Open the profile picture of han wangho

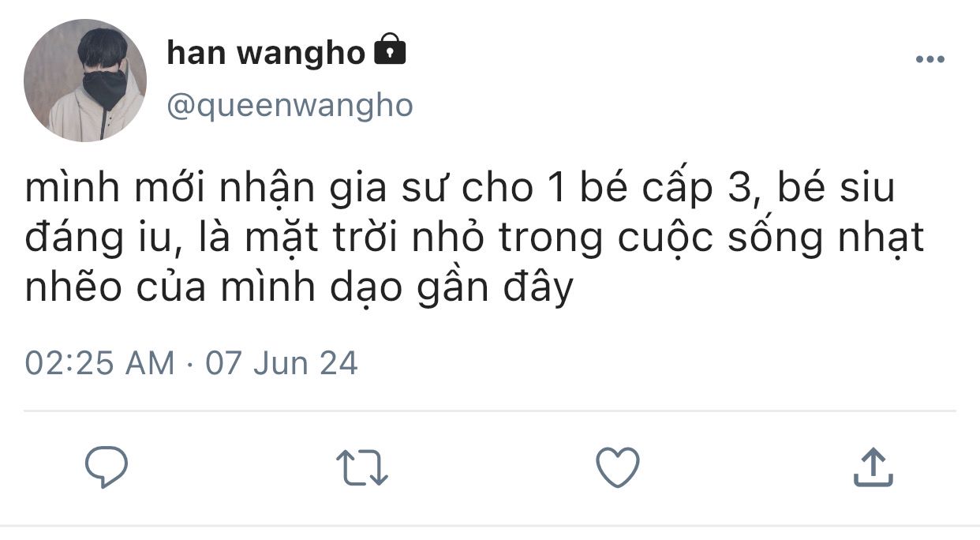click(x=85, y=81)
